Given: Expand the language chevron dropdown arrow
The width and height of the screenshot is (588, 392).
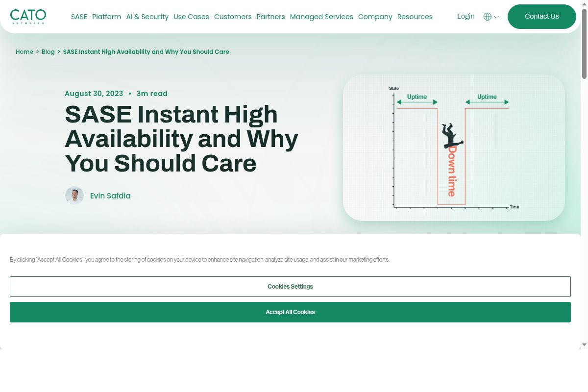Looking at the screenshot, I should click(496, 17).
